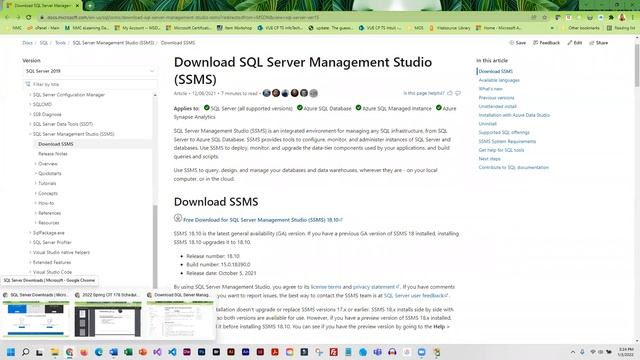Image resolution: width=640 pixels, height=360 pixels.
Task: Focus the Filter by title box
Action: [90, 84]
